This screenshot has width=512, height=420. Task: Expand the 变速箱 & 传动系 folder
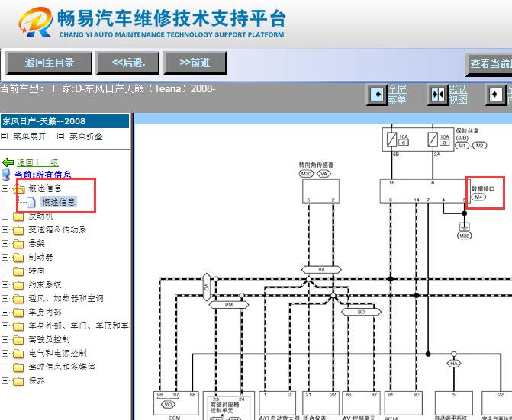click(5, 229)
